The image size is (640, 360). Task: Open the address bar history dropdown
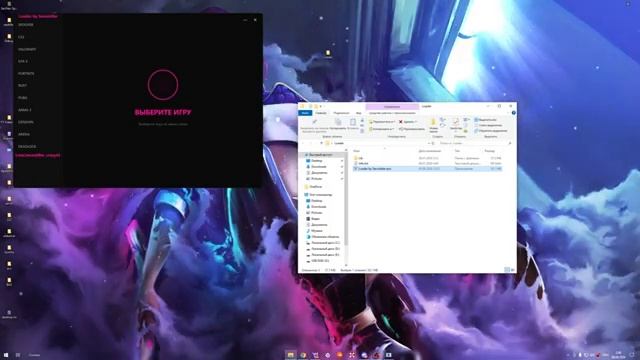click(x=429, y=143)
